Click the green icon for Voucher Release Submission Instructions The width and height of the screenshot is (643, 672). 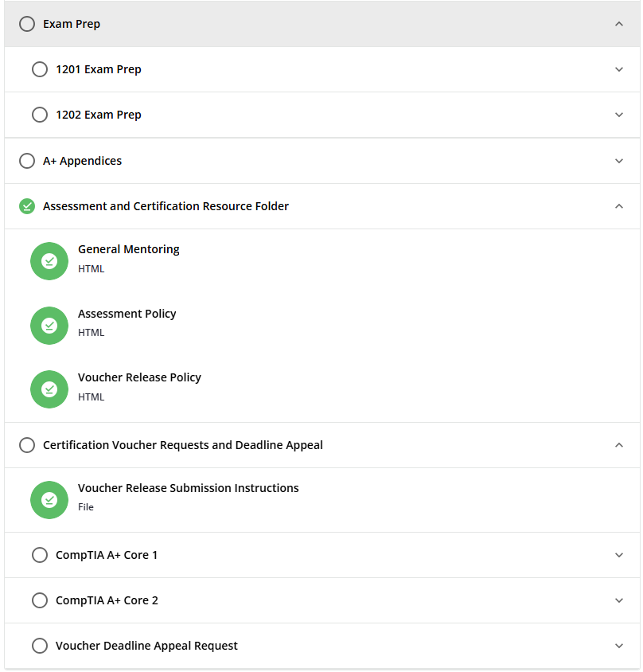pyautogui.click(x=49, y=500)
